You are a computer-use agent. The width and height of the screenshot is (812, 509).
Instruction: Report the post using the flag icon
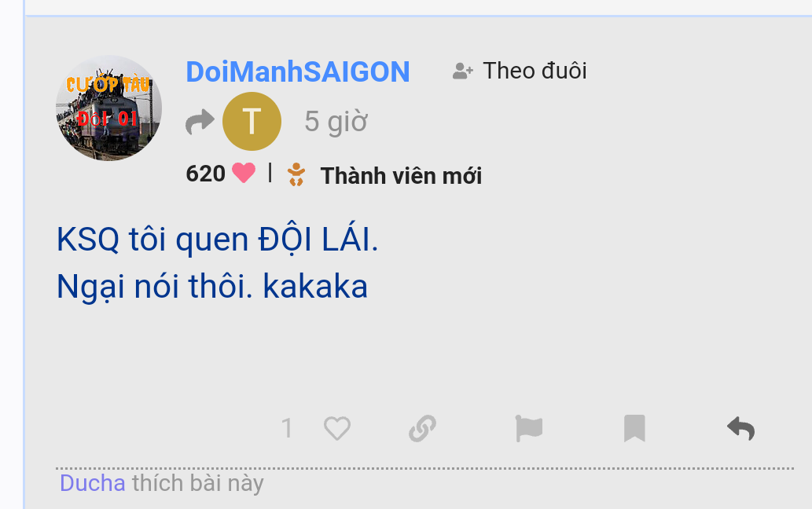529,428
